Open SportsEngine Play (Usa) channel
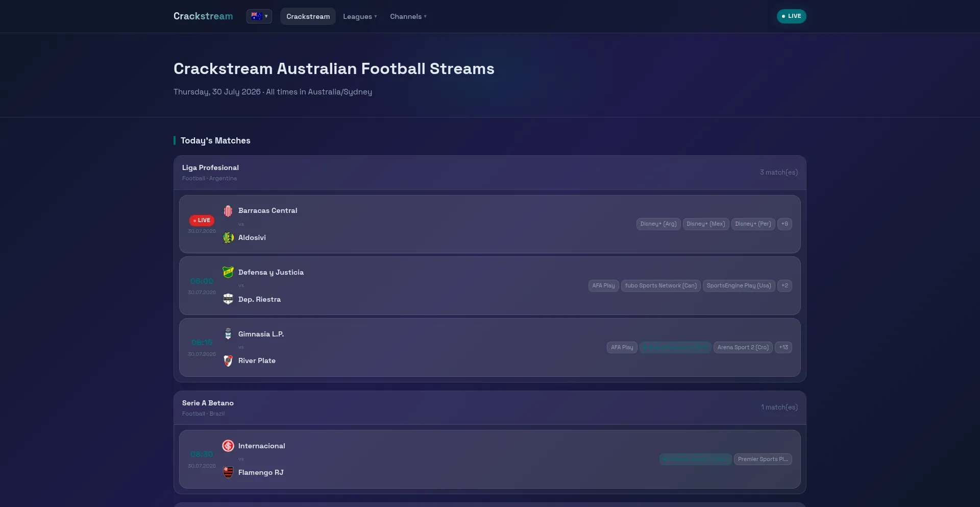This screenshot has width=980, height=507. click(x=739, y=286)
